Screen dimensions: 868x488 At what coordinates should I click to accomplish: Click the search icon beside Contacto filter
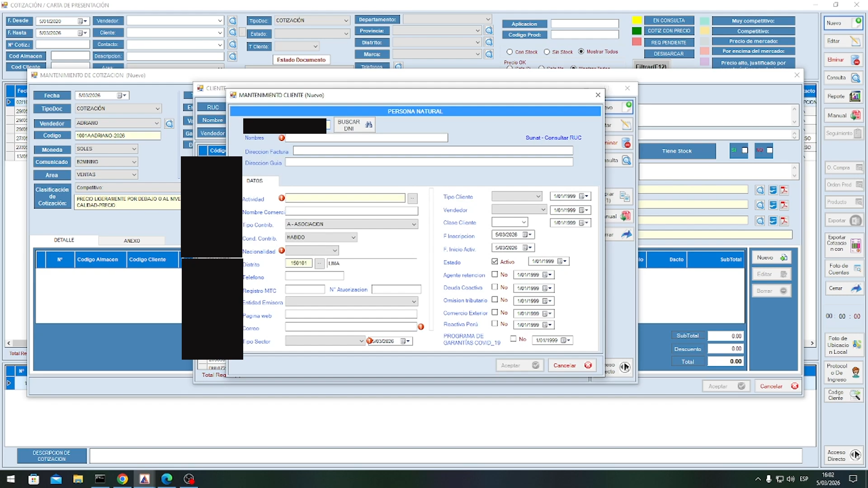pyautogui.click(x=232, y=44)
